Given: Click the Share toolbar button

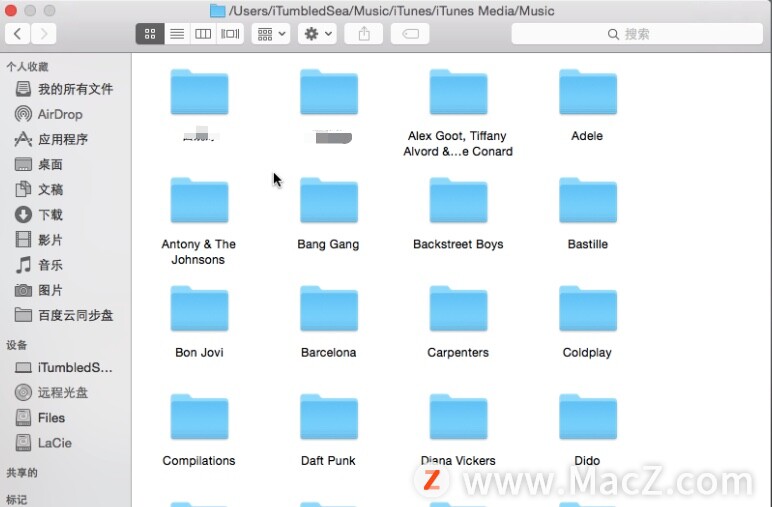Looking at the screenshot, I should pos(364,33).
